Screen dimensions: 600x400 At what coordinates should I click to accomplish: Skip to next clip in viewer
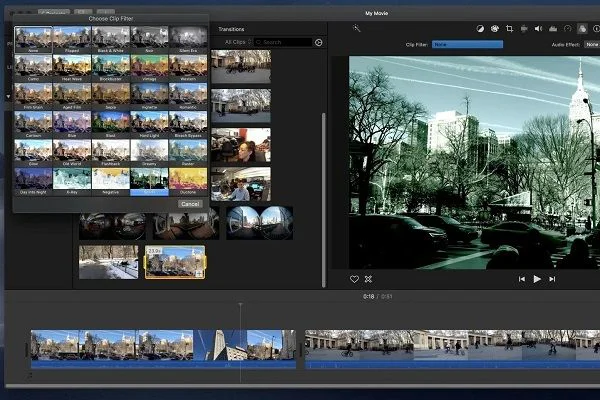[552, 279]
